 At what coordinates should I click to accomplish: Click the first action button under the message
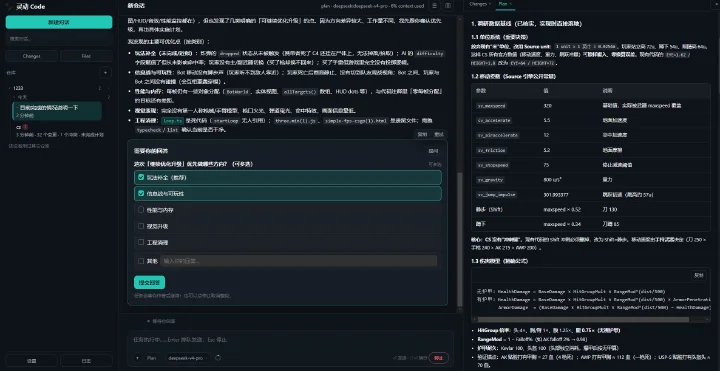[422, 135]
